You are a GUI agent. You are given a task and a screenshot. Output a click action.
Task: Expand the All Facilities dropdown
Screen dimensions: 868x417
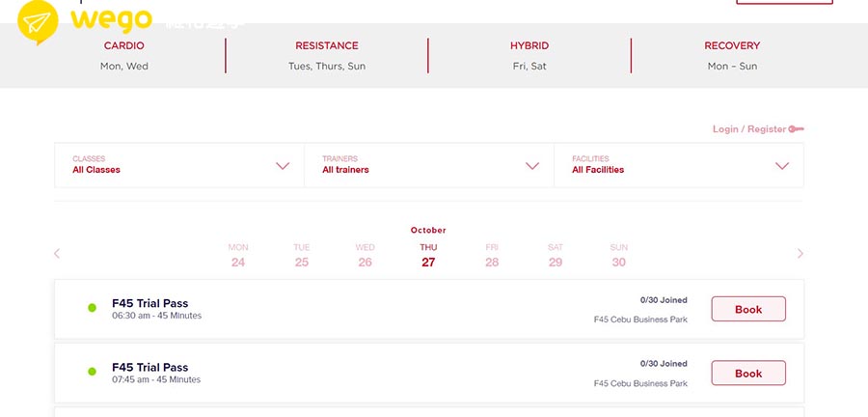[x=782, y=166]
